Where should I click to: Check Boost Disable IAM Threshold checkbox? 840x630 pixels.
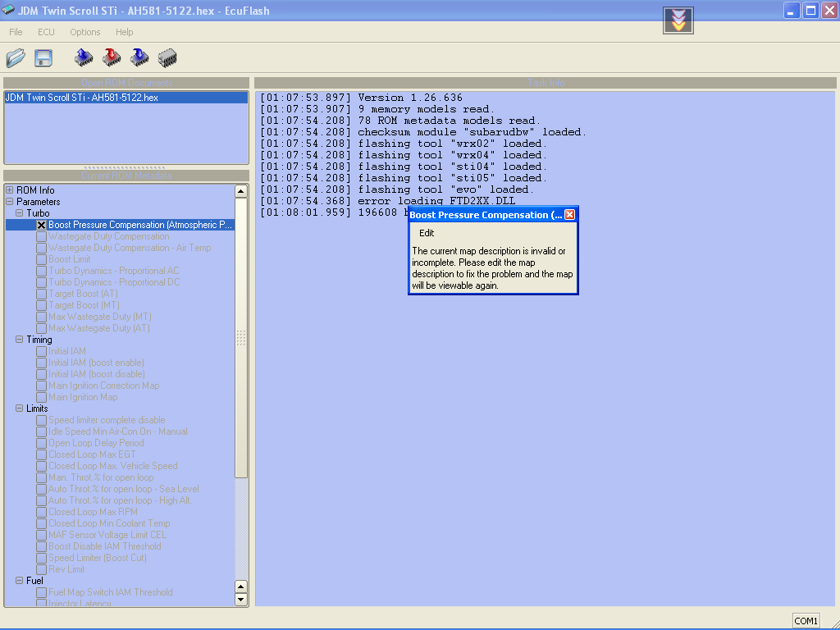point(41,546)
